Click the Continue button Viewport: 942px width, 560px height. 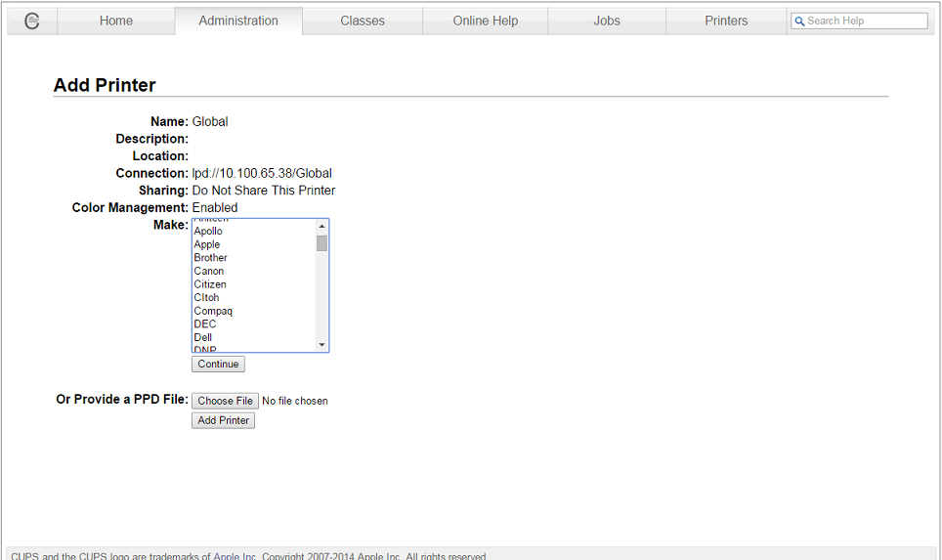coord(218,365)
